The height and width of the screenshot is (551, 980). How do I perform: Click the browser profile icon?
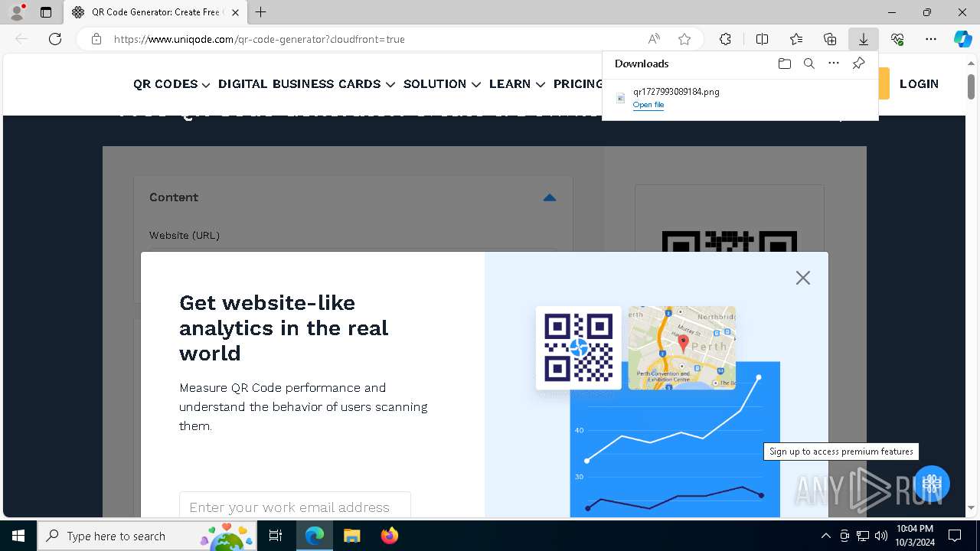pyautogui.click(x=17, y=12)
